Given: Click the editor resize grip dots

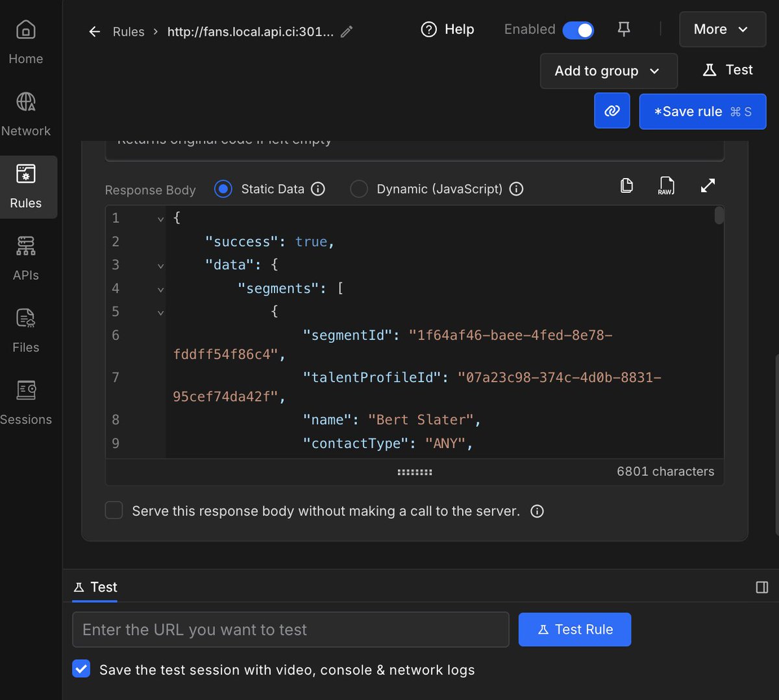Looking at the screenshot, I should 415,472.
